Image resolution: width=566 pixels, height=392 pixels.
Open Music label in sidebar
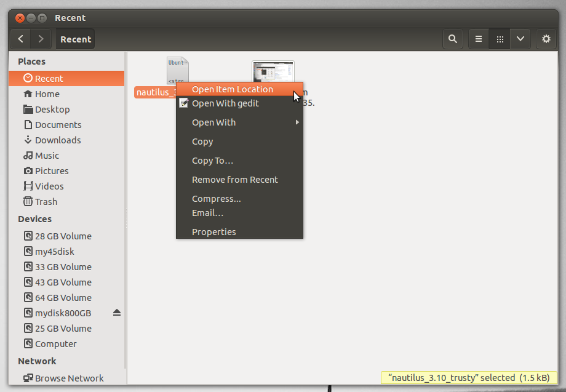tap(47, 156)
